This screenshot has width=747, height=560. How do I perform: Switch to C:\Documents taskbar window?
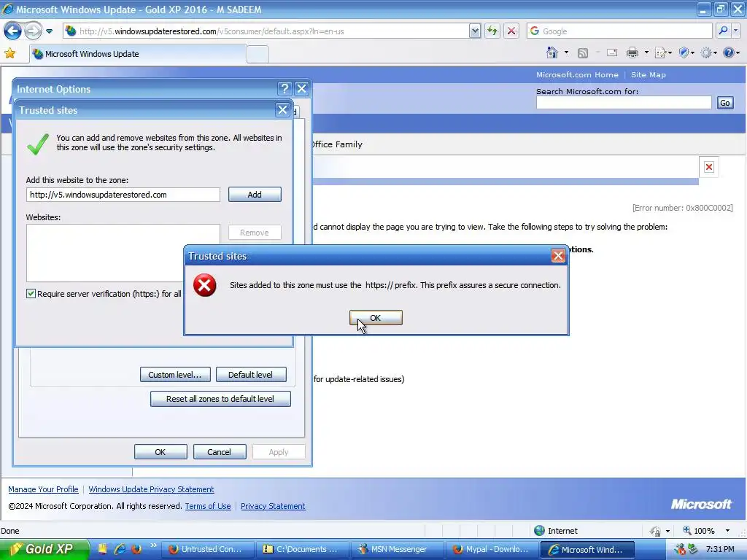tap(302, 549)
